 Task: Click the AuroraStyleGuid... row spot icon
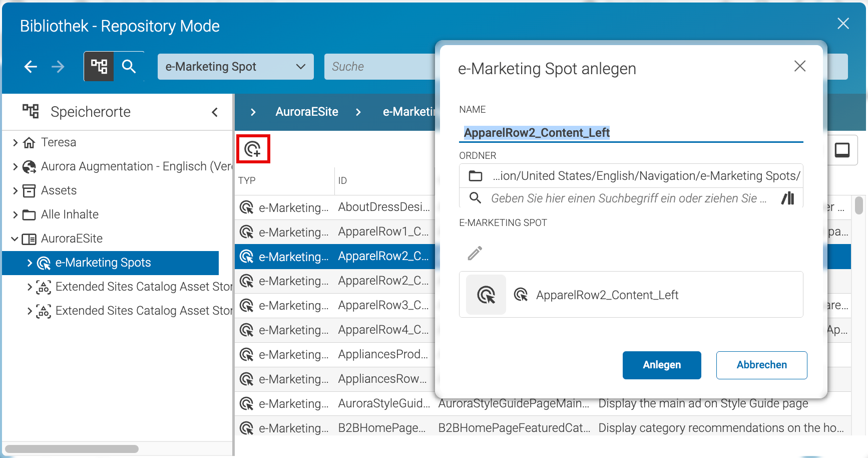[x=246, y=404]
